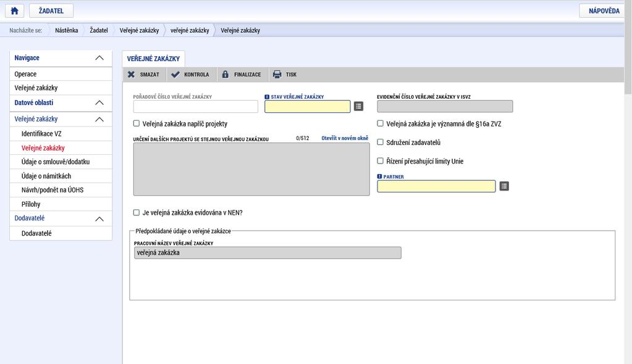This screenshot has width=632, height=364.
Task: Open the Žadatel top menu
Action: (51, 11)
